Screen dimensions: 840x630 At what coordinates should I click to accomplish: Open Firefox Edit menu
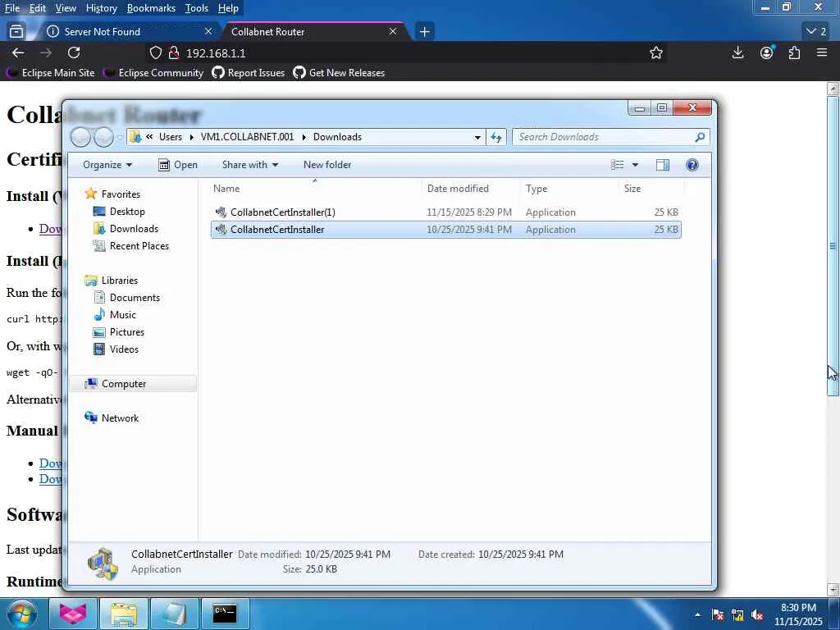point(38,8)
